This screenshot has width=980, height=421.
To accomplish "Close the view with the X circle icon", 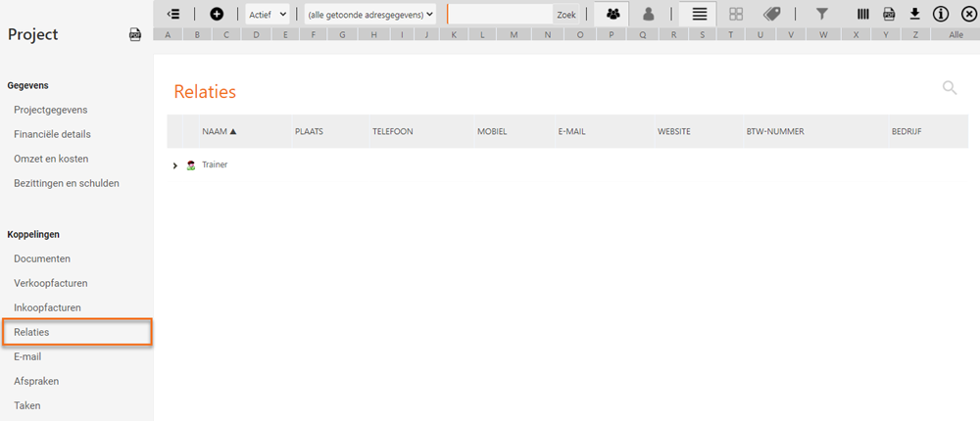I will pos(968,14).
